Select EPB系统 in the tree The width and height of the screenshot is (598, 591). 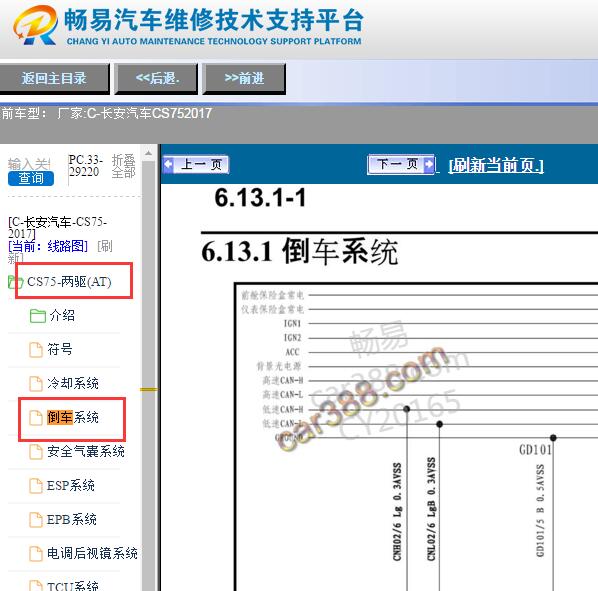click(x=72, y=520)
